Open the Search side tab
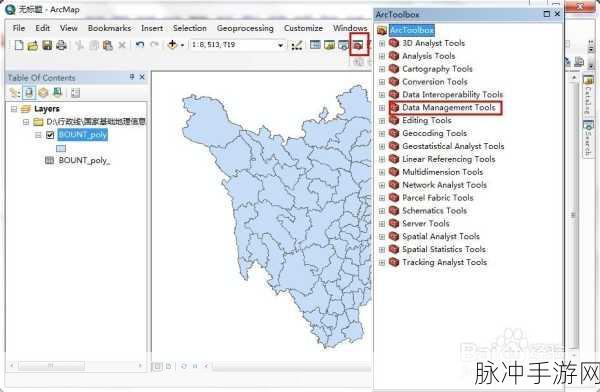The image size is (600, 392). 588,138
